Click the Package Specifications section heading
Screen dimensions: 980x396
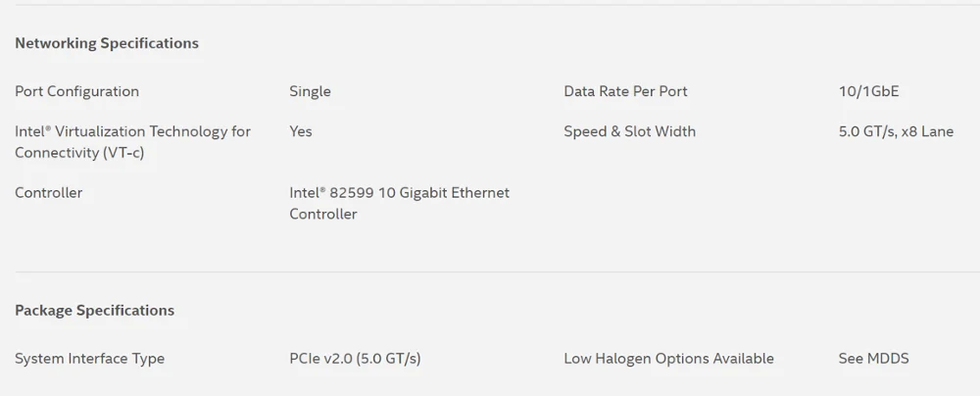tap(94, 311)
